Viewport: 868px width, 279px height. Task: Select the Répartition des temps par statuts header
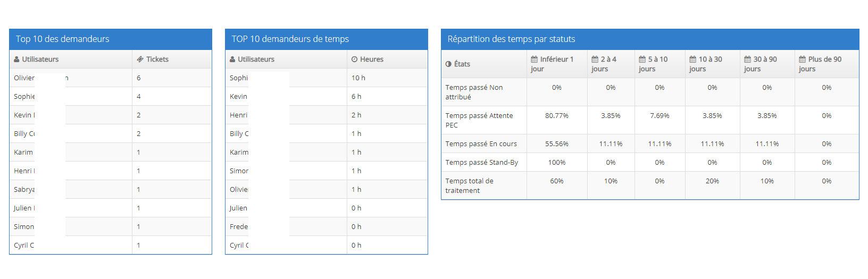tap(511, 39)
